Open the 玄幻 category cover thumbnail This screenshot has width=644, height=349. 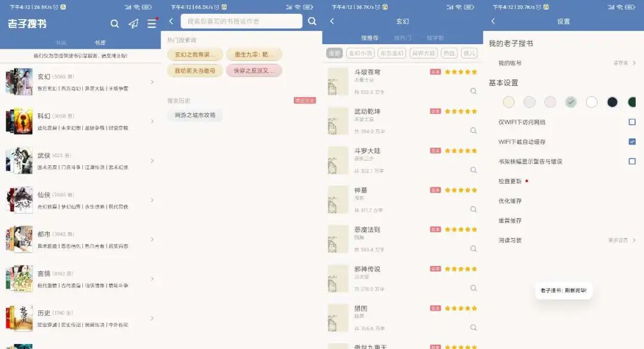click(19, 82)
